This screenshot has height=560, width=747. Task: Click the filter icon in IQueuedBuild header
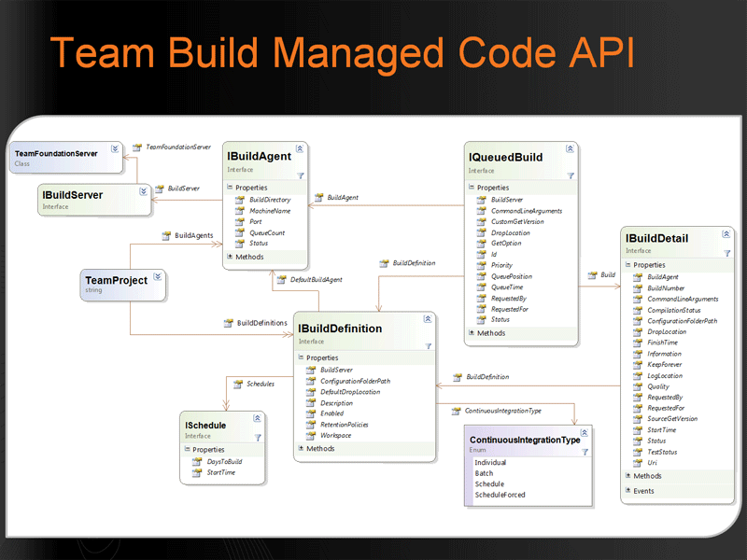click(x=571, y=176)
